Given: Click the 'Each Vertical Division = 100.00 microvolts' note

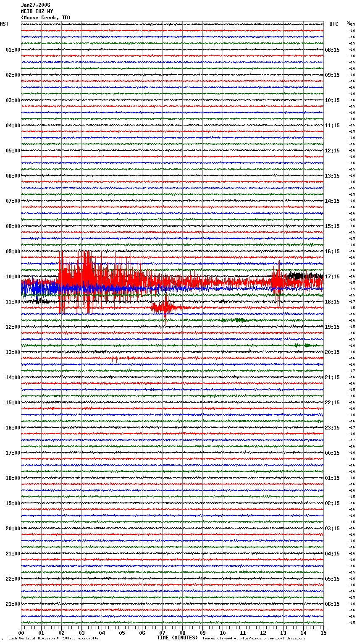Looking at the screenshot, I should pos(54,639).
